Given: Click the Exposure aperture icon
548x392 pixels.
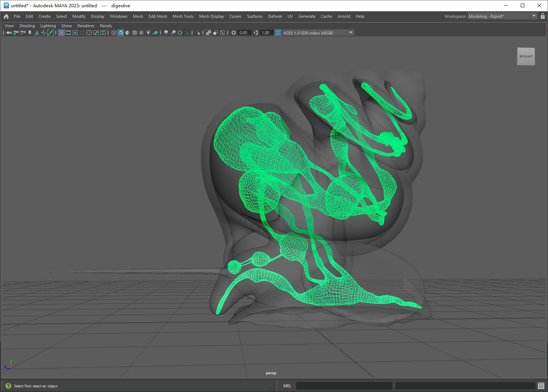Looking at the screenshot, I should (x=234, y=33).
